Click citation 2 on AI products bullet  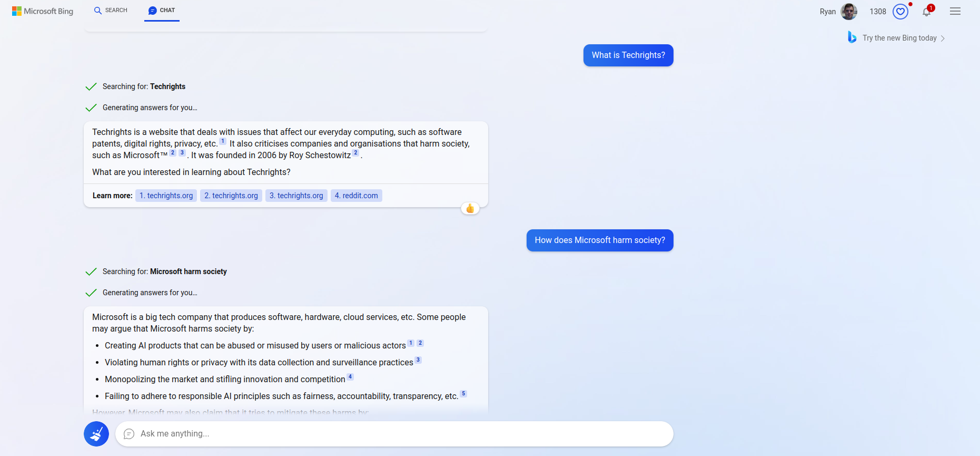click(420, 343)
